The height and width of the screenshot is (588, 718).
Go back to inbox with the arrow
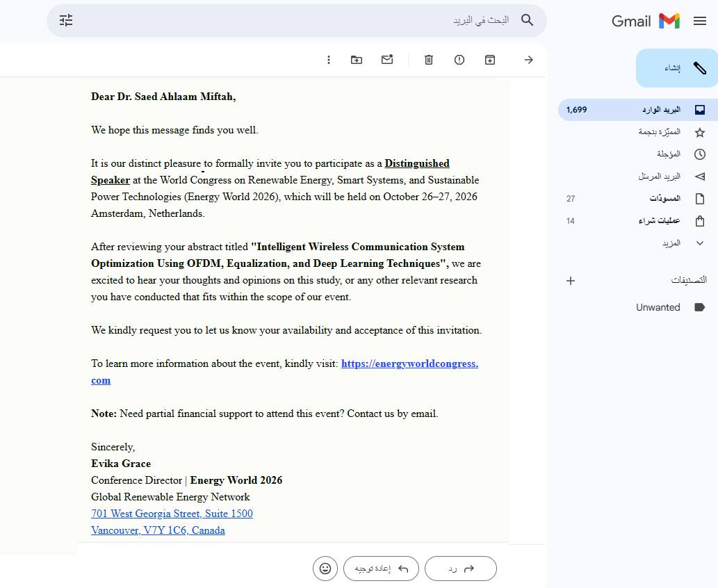click(529, 60)
